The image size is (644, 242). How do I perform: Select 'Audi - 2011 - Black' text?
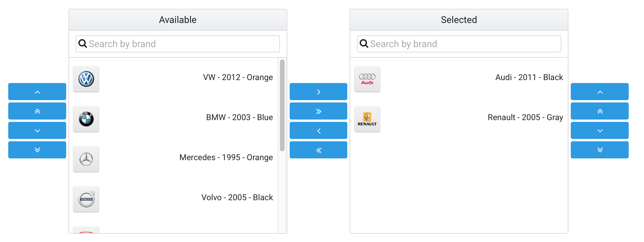coord(529,77)
